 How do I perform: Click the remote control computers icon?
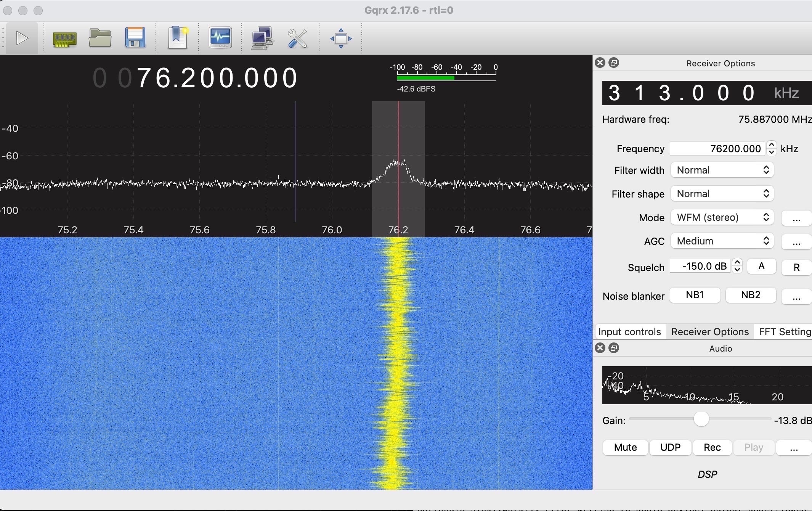262,38
